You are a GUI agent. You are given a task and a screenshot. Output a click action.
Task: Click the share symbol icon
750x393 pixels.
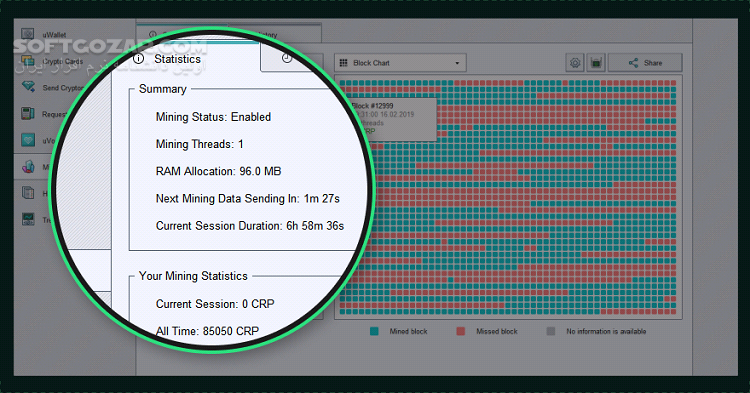633,63
